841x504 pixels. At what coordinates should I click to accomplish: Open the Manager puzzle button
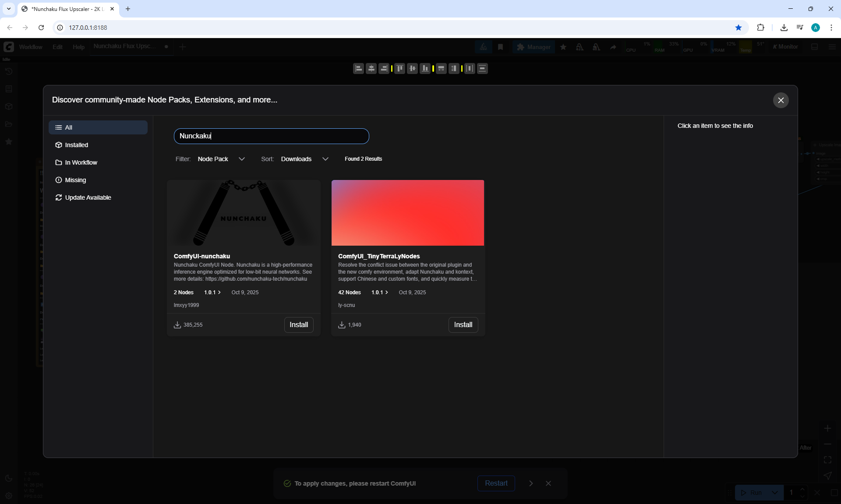click(533, 47)
